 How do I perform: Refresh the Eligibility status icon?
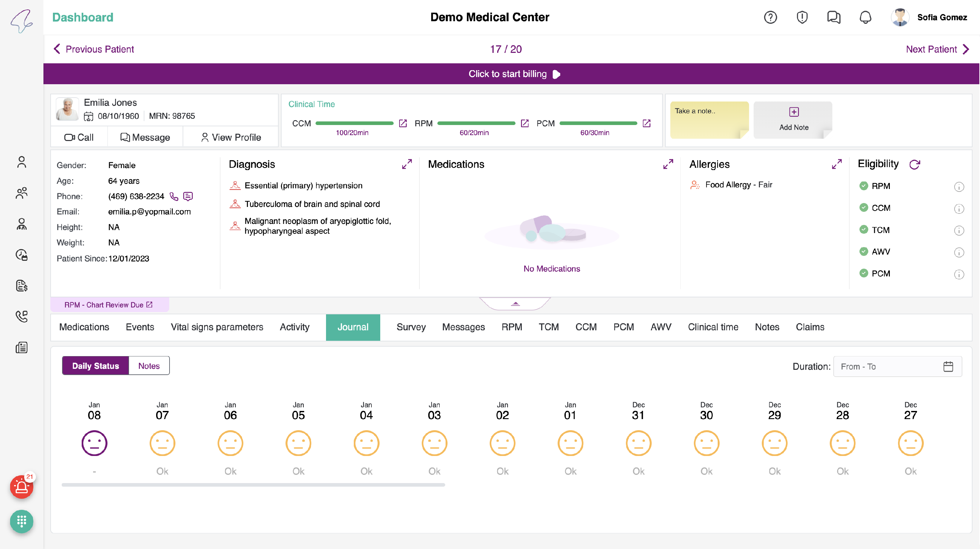pos(914,164)
